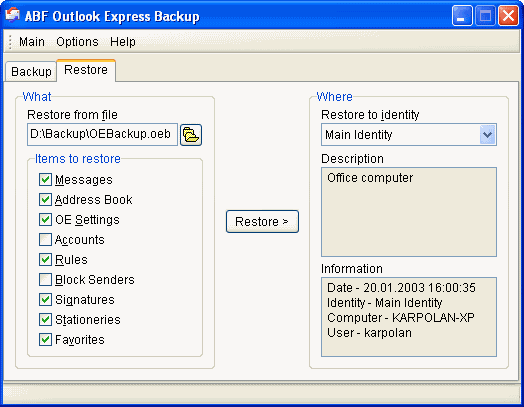Click the ABF Outlook Express Backup title icon
This screenshot has width=524, height=407.
coord(12,15)
